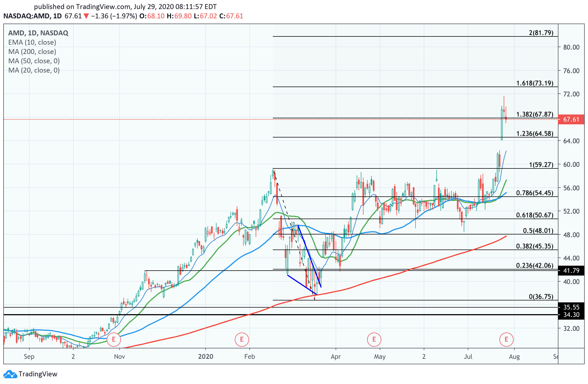588x384 pixels.
Task: Click the 2020 label on time axis
Action: coord(206,356)
